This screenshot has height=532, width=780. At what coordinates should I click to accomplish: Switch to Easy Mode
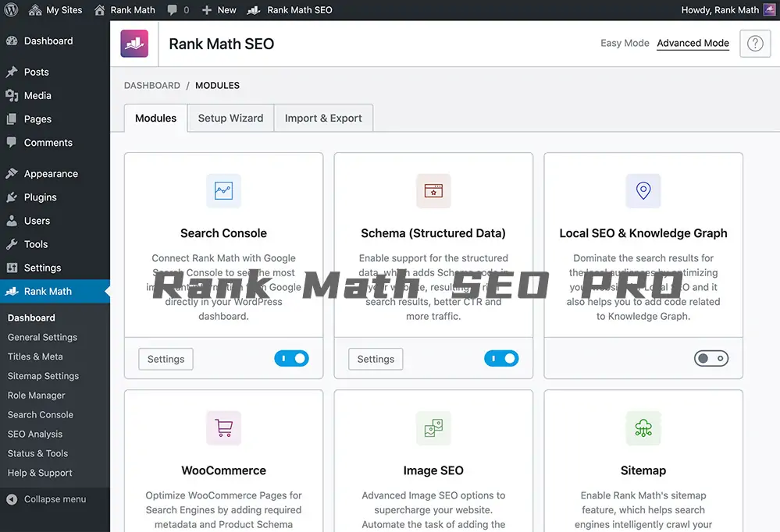[625, 44]
